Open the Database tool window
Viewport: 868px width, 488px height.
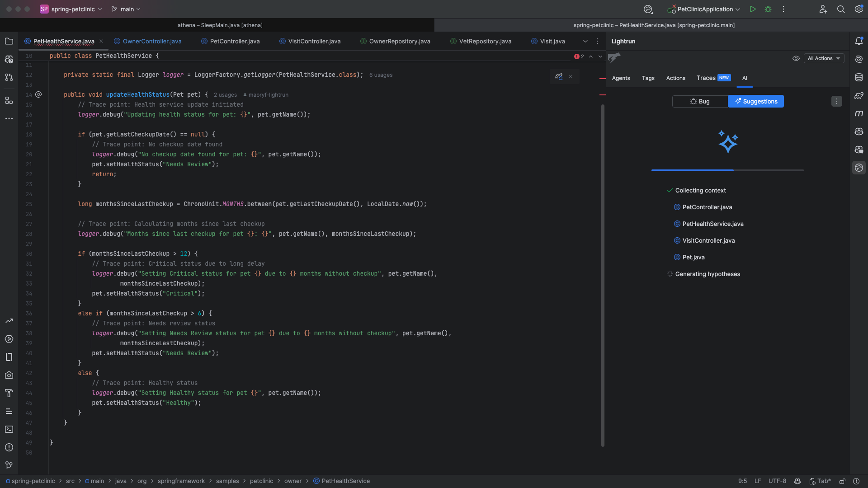[859, 77]
